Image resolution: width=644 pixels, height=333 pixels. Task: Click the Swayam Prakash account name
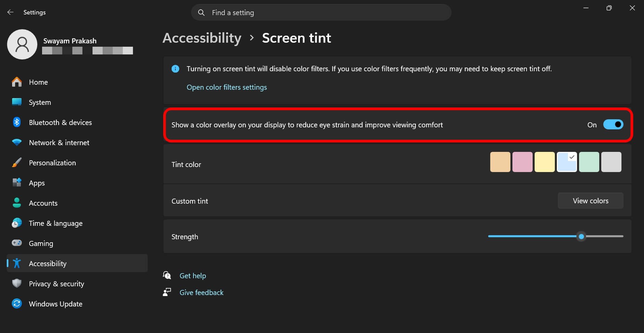coord(70,41)
